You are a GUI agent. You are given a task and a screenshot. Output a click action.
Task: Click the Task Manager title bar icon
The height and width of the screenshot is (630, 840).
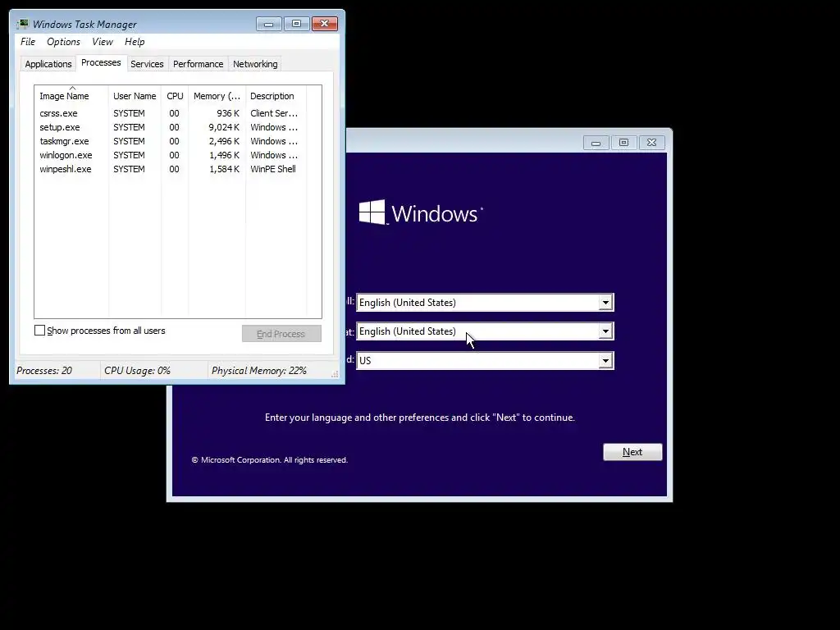point(22,24)
